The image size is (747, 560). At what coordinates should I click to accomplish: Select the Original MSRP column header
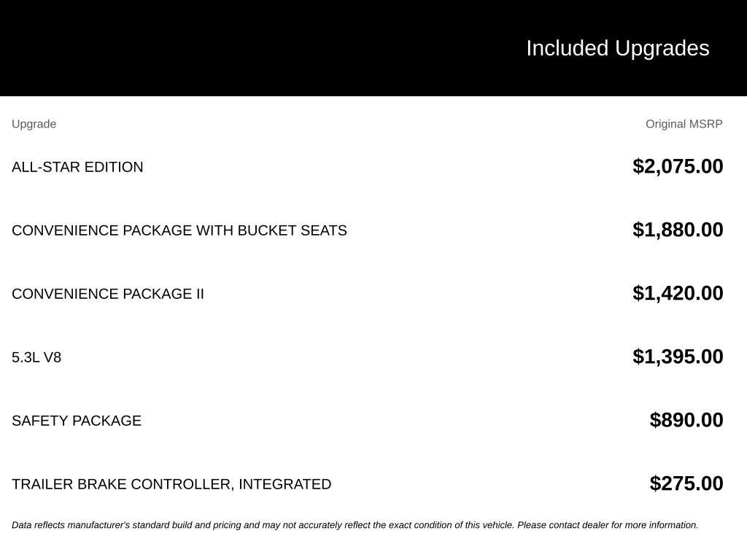point(684,124)
